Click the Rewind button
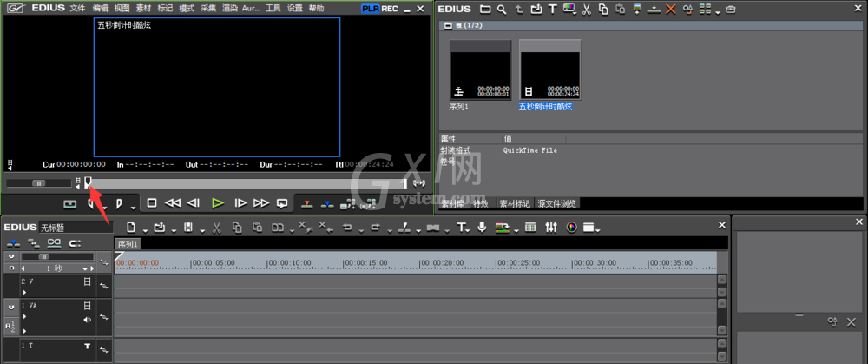Image resolution: width=868 pixels, height=364 pixels. click(173, 203)
